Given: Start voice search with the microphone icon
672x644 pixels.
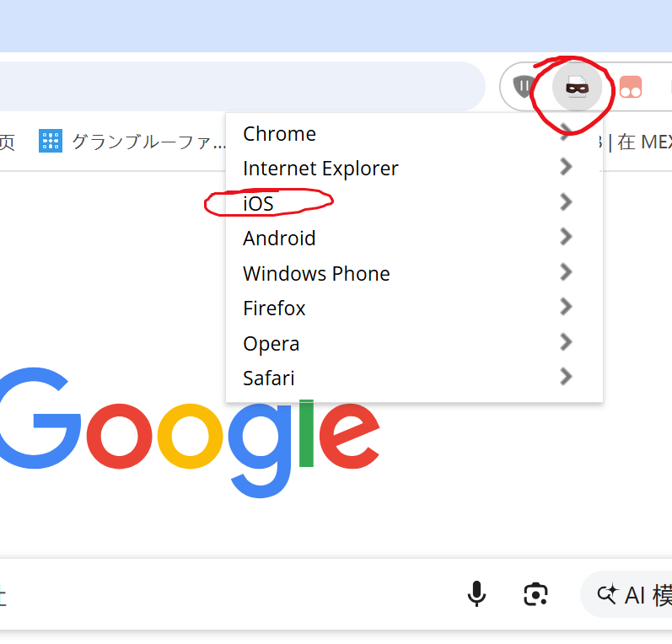Looking at the screenshot, I should (x=476, y=594).
